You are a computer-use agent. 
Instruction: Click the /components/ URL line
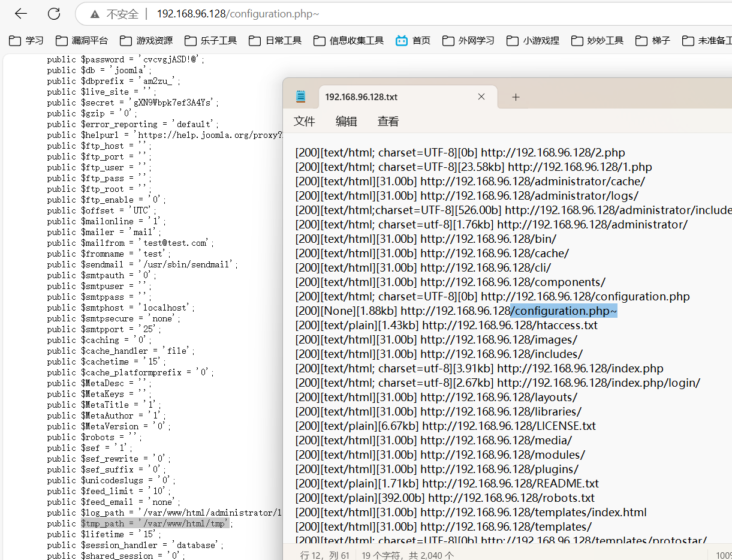[451, 282]
